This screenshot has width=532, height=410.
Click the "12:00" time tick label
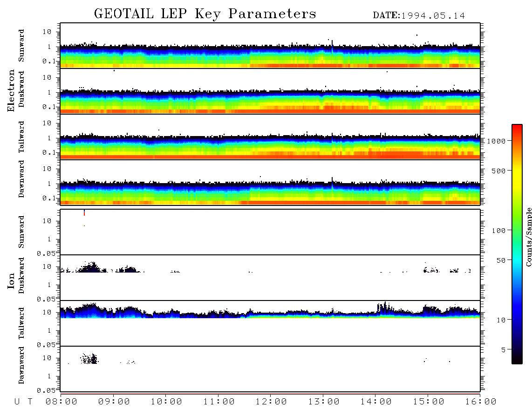click(271, 402)
